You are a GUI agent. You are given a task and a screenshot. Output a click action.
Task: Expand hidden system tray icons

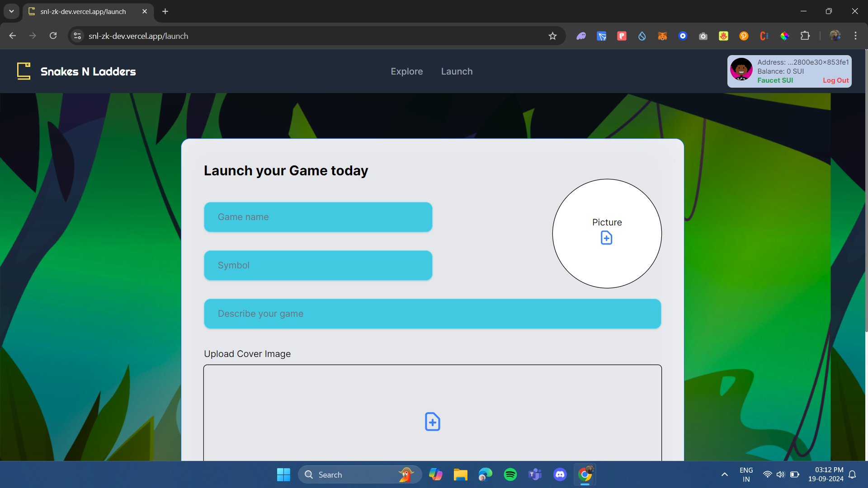point(724,474)
